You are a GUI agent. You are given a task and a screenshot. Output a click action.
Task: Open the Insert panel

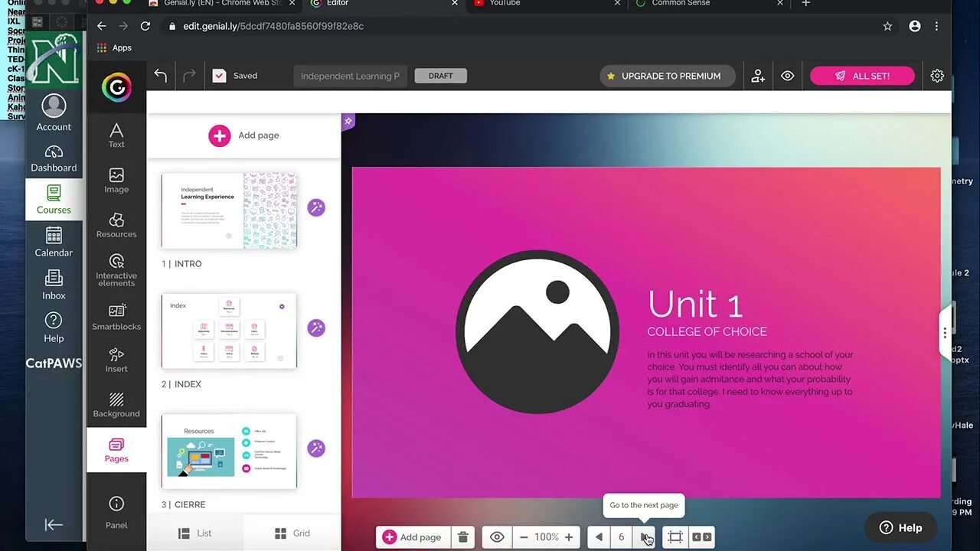coord(116,360)
